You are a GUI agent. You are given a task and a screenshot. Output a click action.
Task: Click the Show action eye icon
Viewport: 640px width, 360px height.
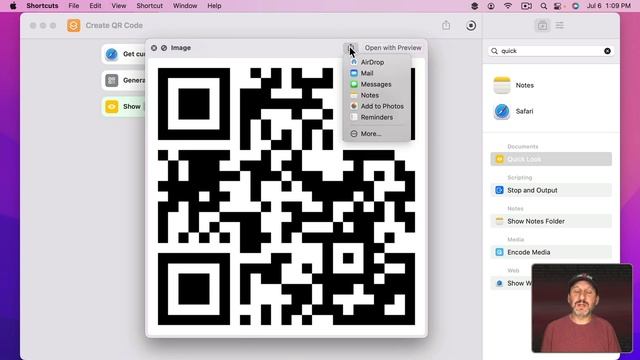(111, 107)
